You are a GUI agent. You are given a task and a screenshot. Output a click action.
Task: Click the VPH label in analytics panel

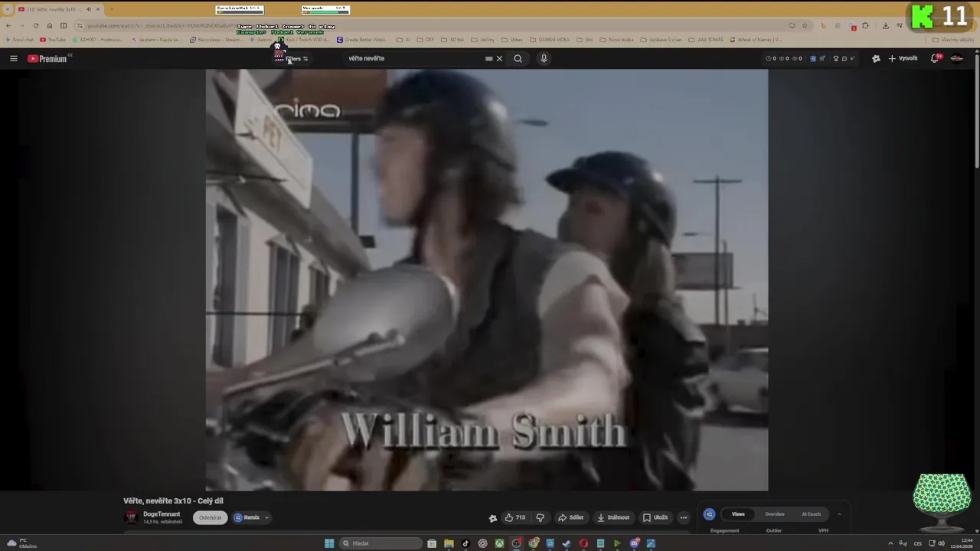click(823, 530)
